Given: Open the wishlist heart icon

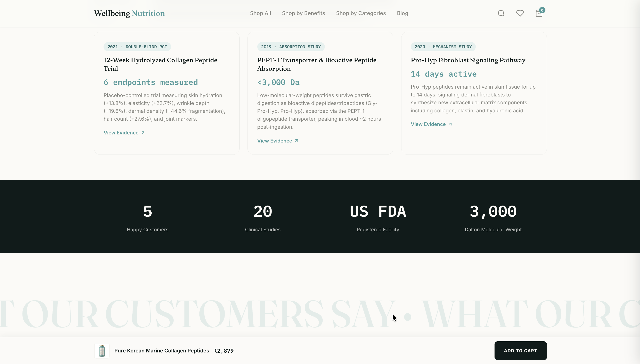Looking at the screenshot, I should 520,13.
